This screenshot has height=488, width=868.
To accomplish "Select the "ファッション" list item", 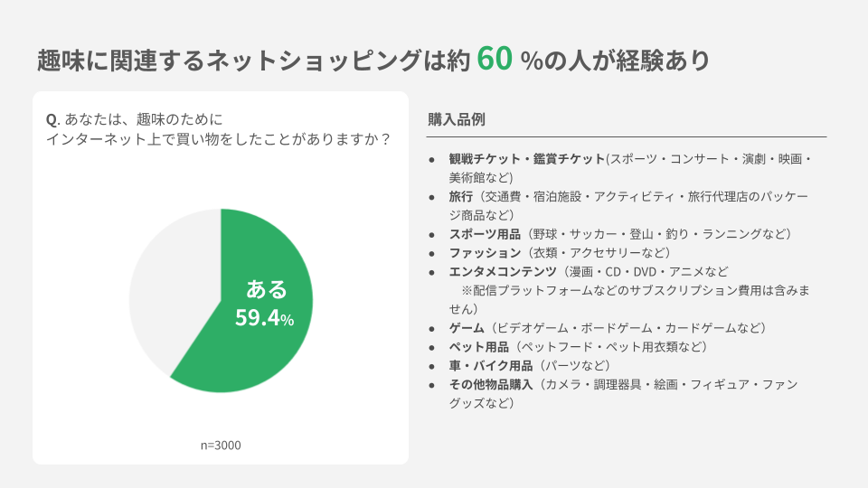I will point(485,252).
